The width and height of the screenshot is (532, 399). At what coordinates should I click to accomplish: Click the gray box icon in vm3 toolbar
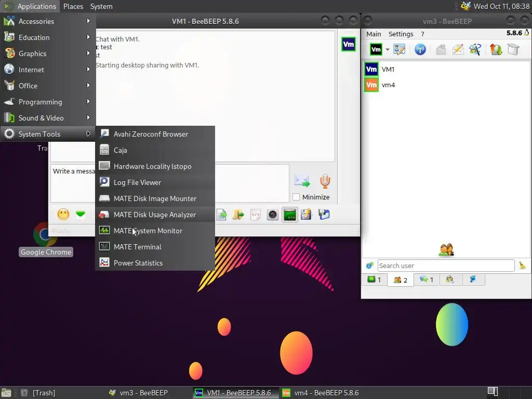(513, 49)
